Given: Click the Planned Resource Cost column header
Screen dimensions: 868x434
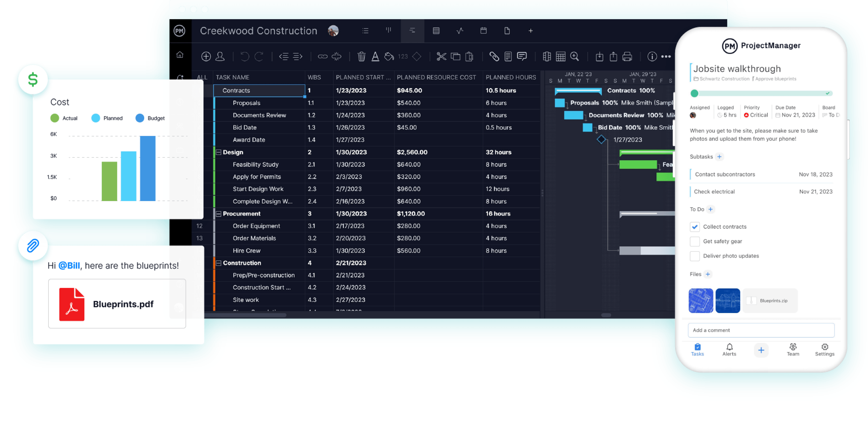Looking at the screenshot, I should click(x=436, y=77).
